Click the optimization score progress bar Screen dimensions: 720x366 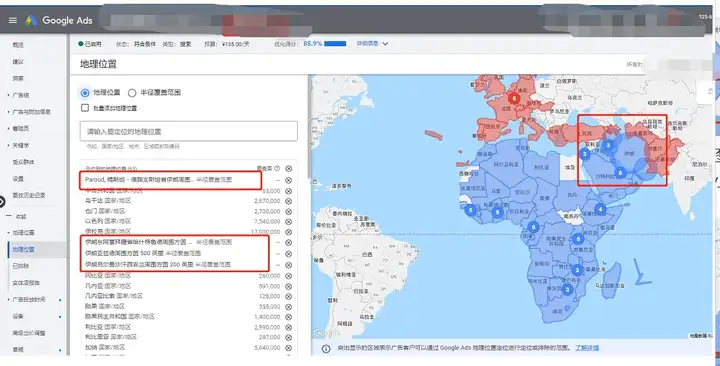335,44
